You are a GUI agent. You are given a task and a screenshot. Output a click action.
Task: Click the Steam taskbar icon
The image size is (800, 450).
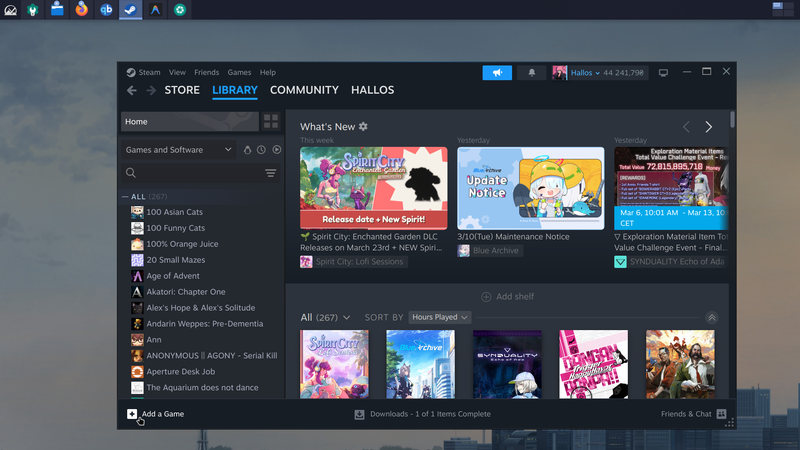(x=131, y=9)
